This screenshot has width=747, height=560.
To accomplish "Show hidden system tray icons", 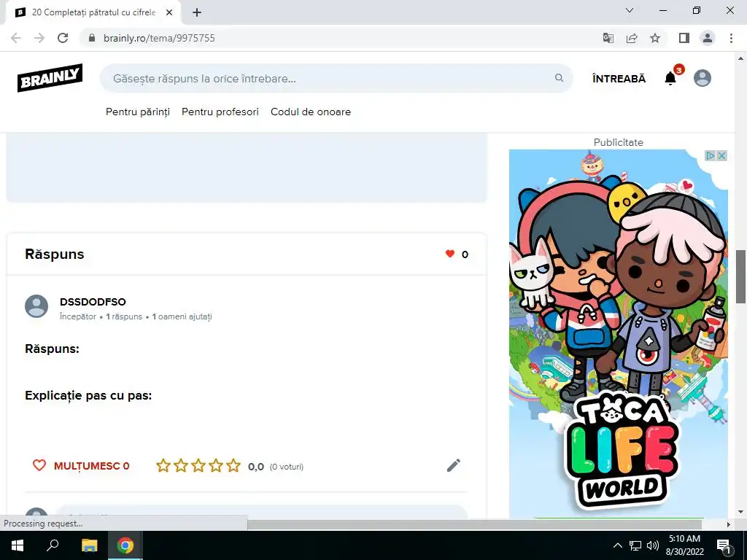I will (617, 545).
